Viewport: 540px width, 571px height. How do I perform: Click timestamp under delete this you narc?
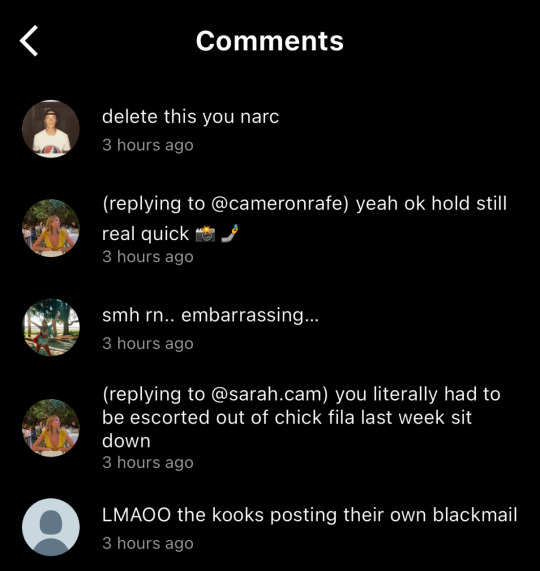[x=147, y=145]
